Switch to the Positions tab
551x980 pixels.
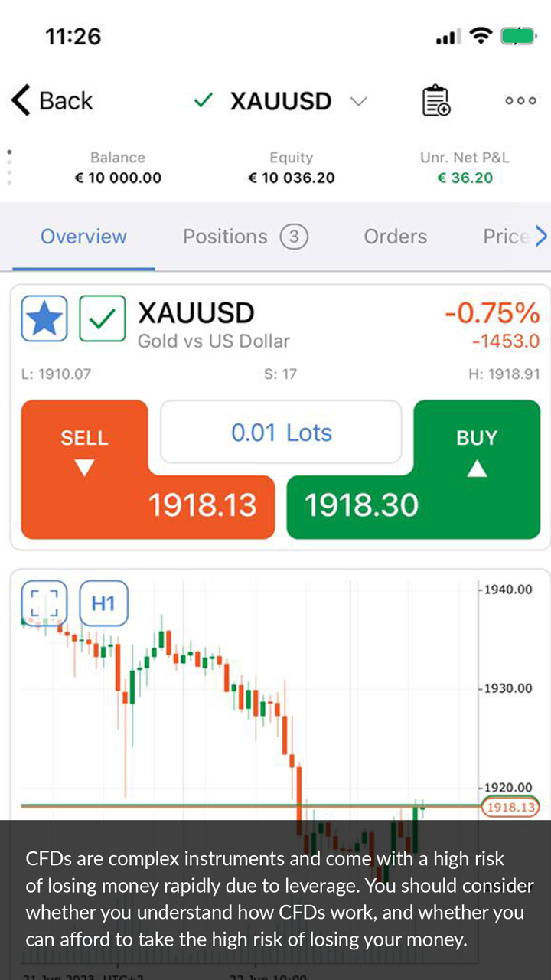(x=245, y=237)
